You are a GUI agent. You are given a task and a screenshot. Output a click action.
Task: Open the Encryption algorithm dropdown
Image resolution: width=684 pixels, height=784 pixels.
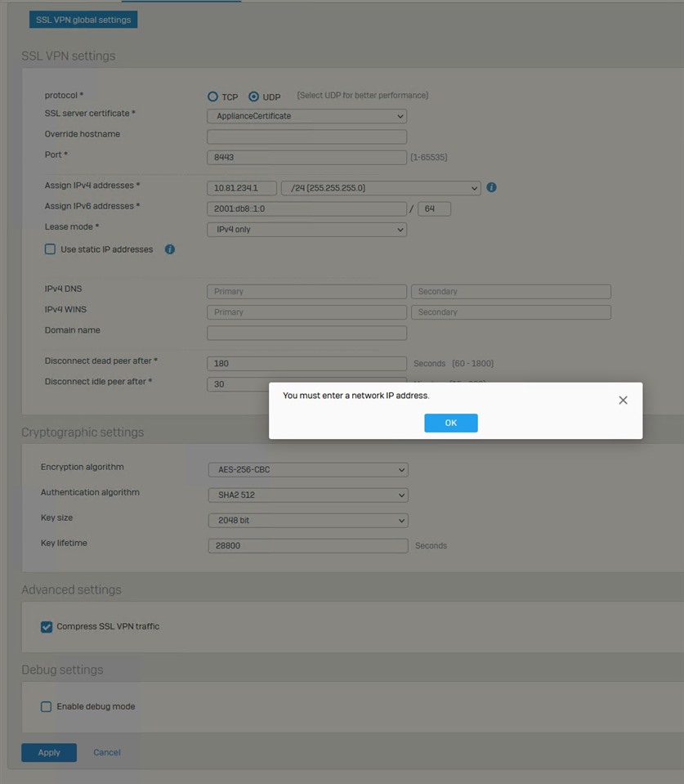coord(308,470)
